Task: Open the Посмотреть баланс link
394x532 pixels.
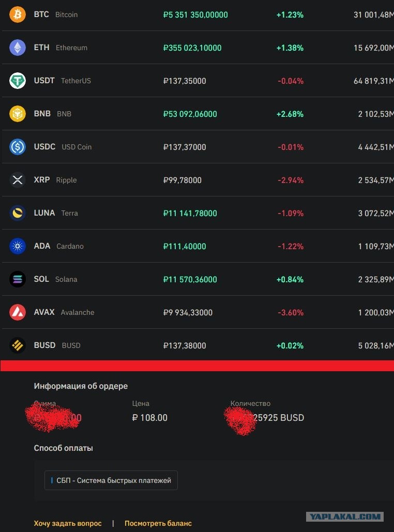Action: (x=158, y=523)
